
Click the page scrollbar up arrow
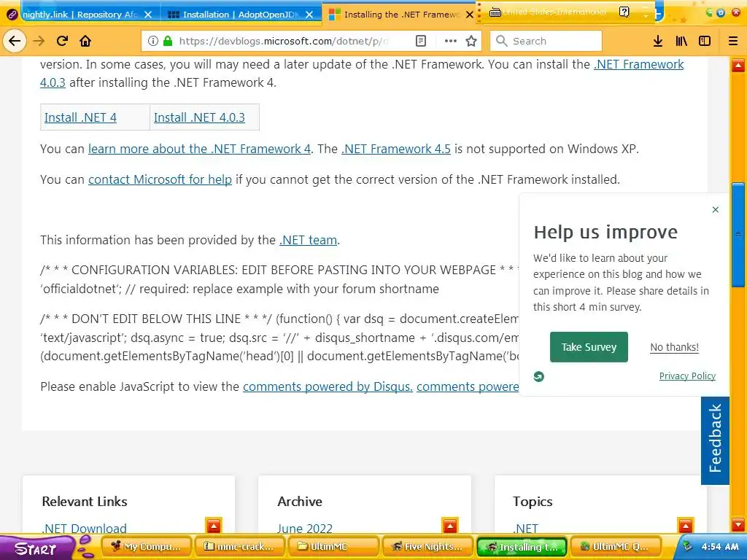pyautogui.click(x=738, y=65)
